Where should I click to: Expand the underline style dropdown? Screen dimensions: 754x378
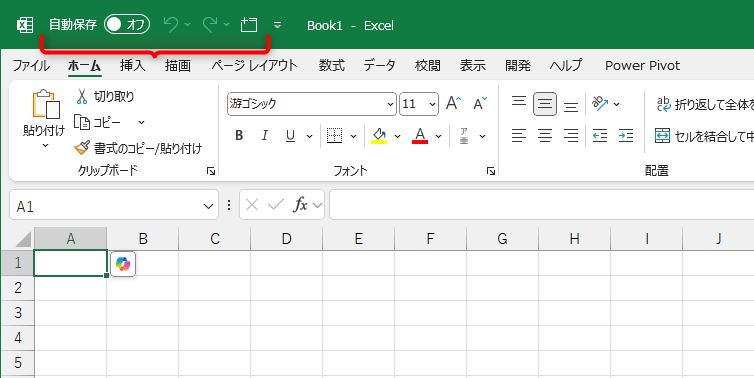[x=309, y=137]
